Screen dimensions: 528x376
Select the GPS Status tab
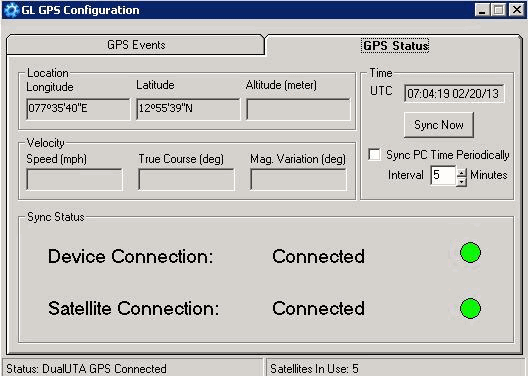(x=395, y=45)
